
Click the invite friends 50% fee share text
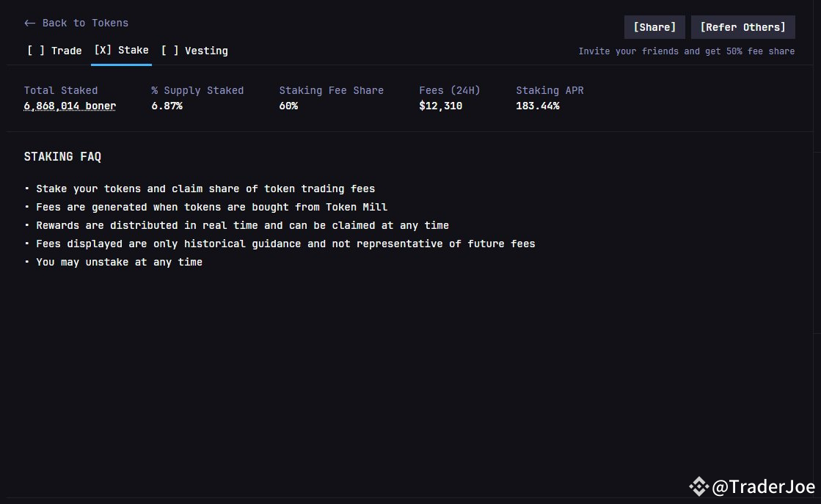687,51
